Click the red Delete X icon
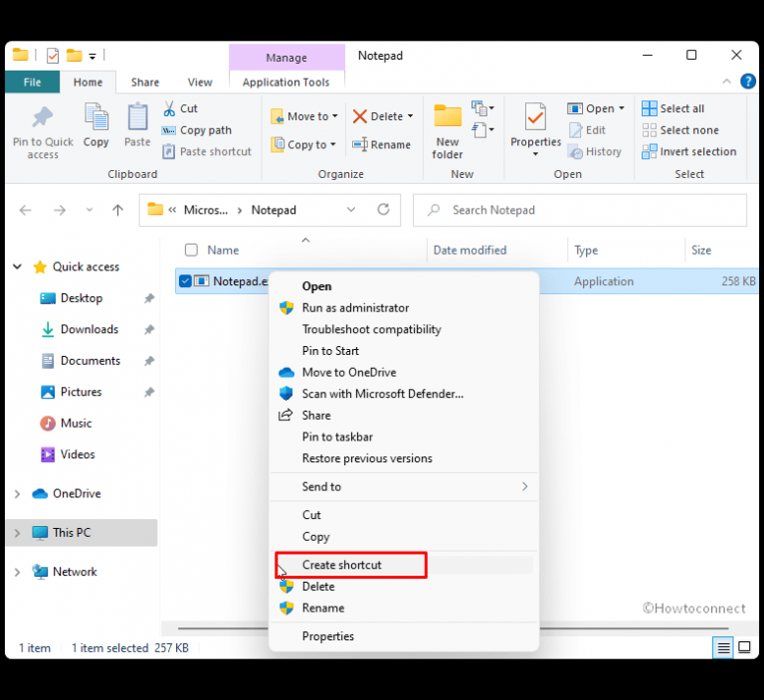The width and height of the screenshot is (764, 700). (x=359, y=116)
